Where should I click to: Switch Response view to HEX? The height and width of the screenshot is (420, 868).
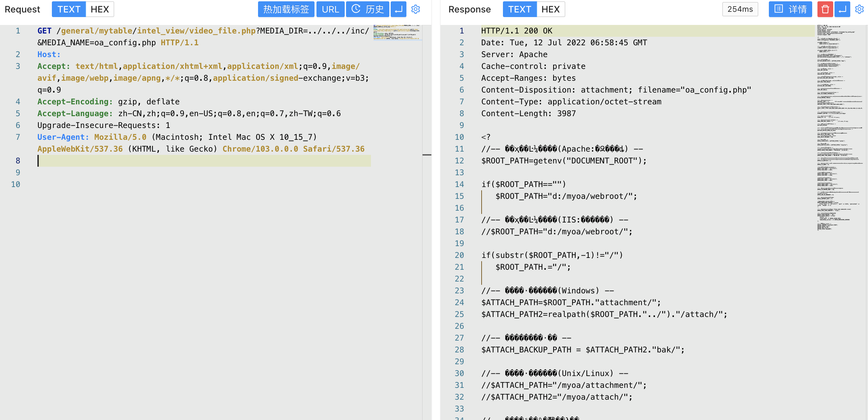click(550, 9)
